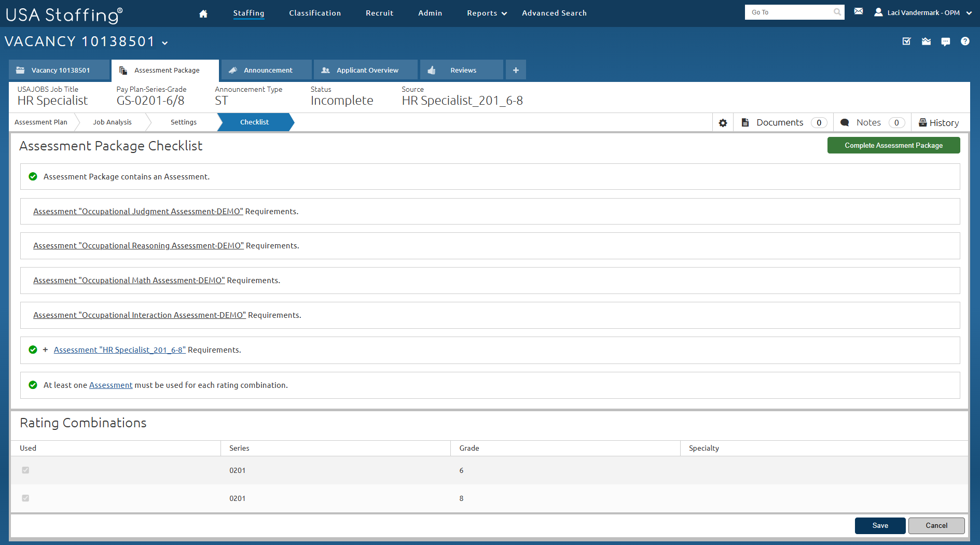Image resolution: width=980 pixels, height=545 pixels.
Task: Open the Reports dropdown menu
Action: click(x=487, y=13)
